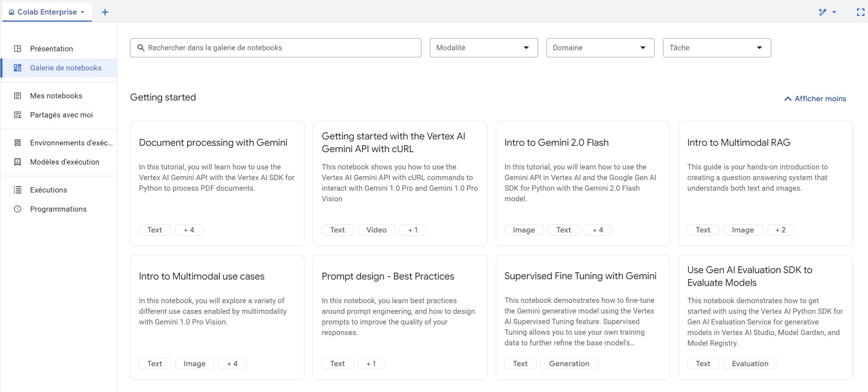Click Video tag on Vertex AI cURL card
The height and width of the screenshot is (392, 868).
point(376,230)
